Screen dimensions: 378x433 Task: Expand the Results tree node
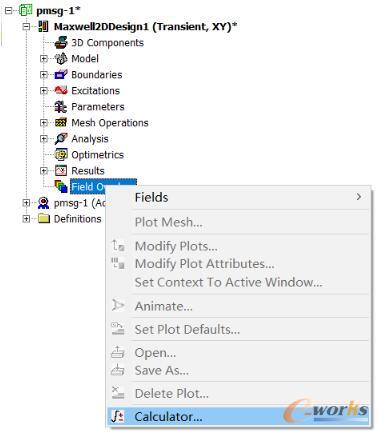tap(44, 171)
